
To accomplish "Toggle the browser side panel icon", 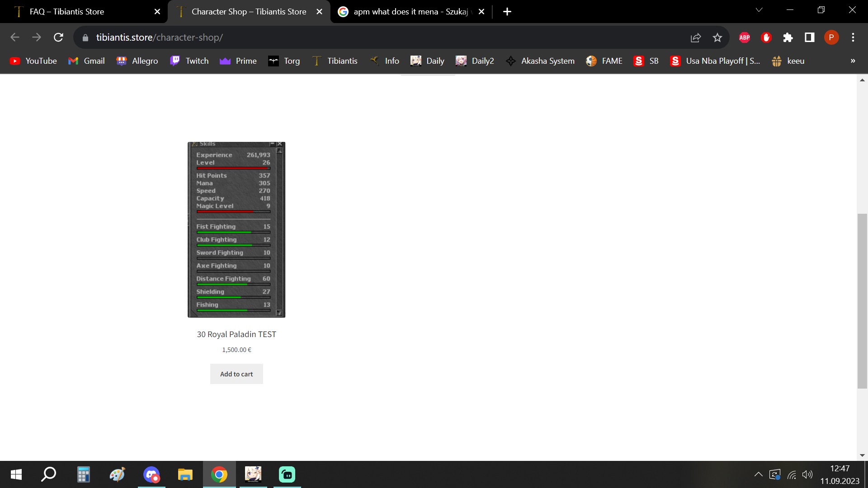I will [x=809, y=38].
